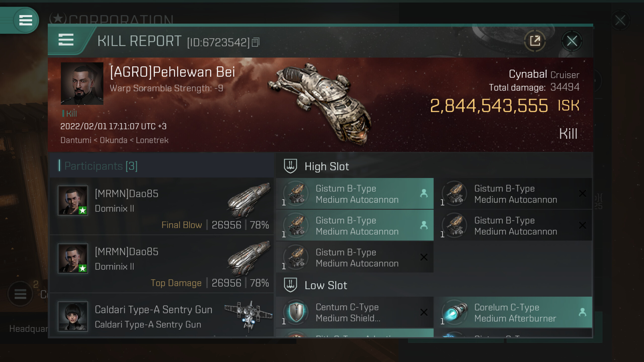Click the lower-left round menu button
The height and width of the screenshot is (362, 644).
20,294
